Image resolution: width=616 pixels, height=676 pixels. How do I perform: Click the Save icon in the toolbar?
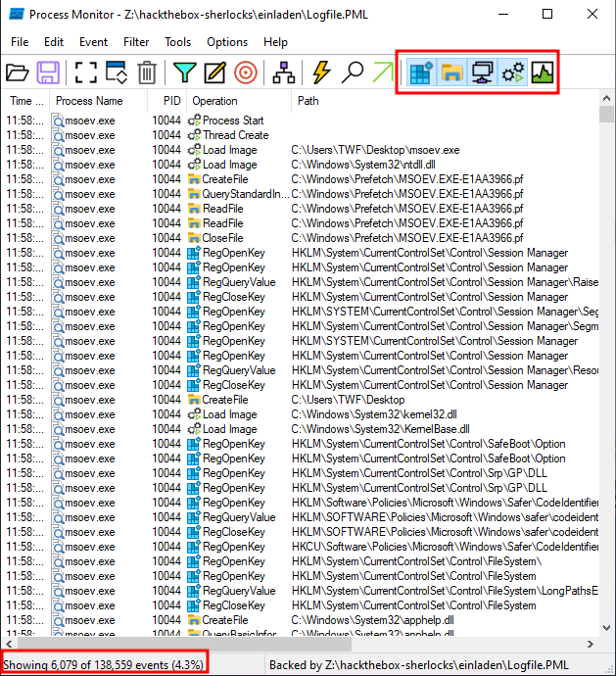[x=48, y=72]
